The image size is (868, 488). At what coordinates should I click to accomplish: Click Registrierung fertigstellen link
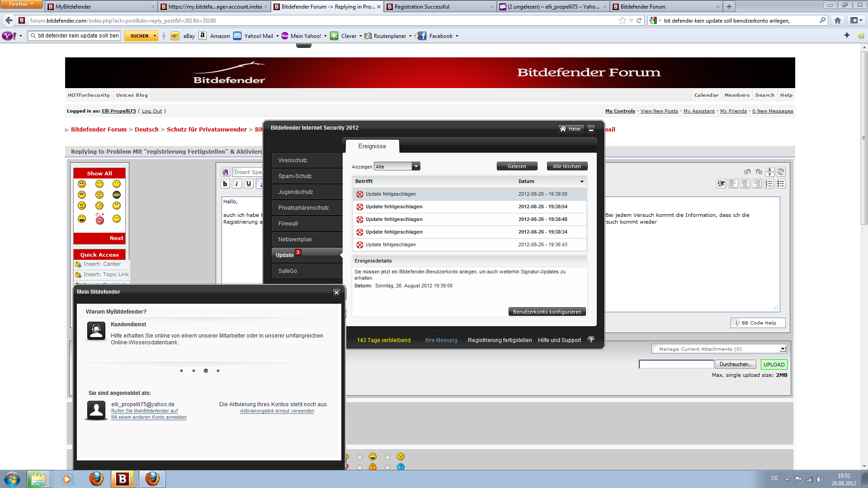pos(500,340)
